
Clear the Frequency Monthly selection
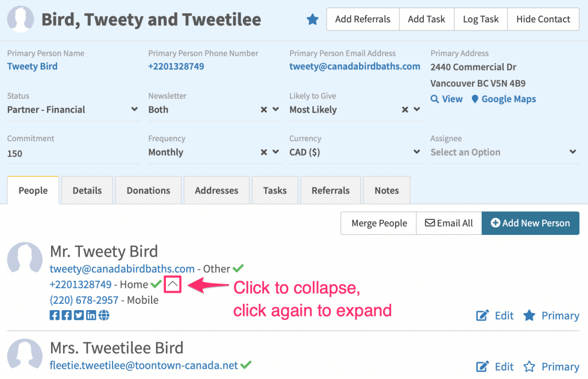click(264, 152)
